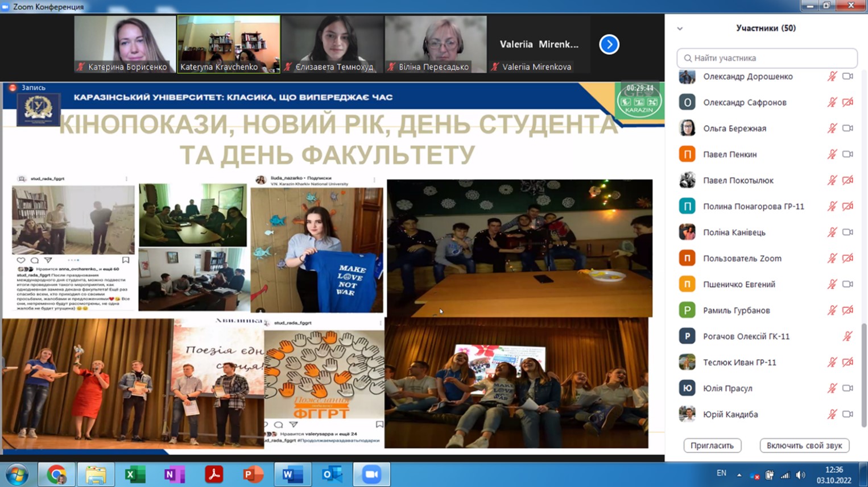Open Google Chrome from the taskbar
Image resolution: width=868 pixels, height=487 pixels.
point(56,474)
